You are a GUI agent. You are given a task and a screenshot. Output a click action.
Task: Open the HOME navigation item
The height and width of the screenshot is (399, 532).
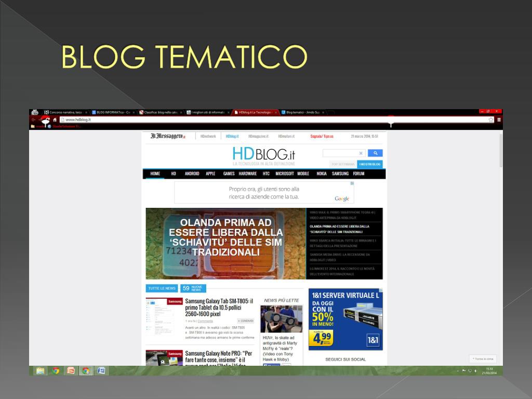[155, 174]
